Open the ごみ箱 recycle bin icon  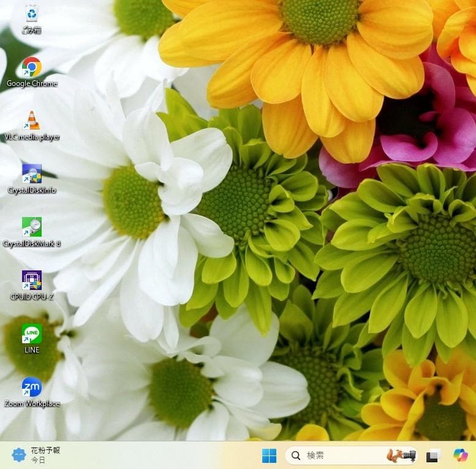point(31,14)
